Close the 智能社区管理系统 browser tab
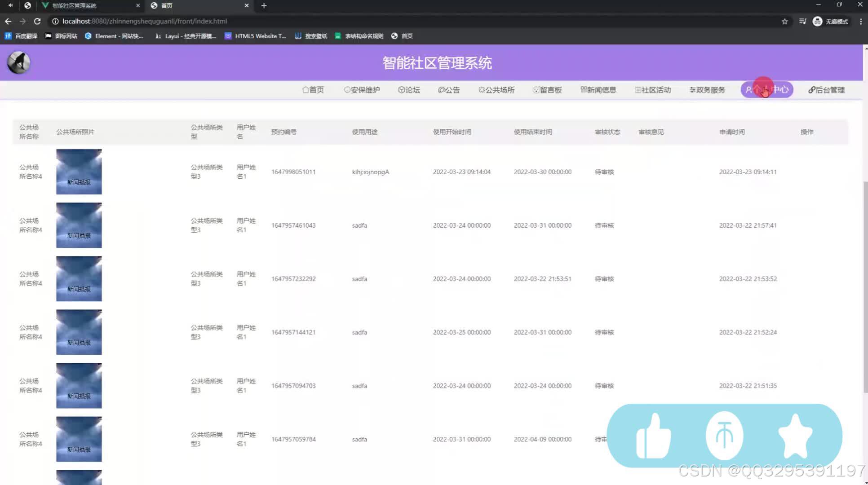Viewport: 868px width, 485px height. point(138,5)
